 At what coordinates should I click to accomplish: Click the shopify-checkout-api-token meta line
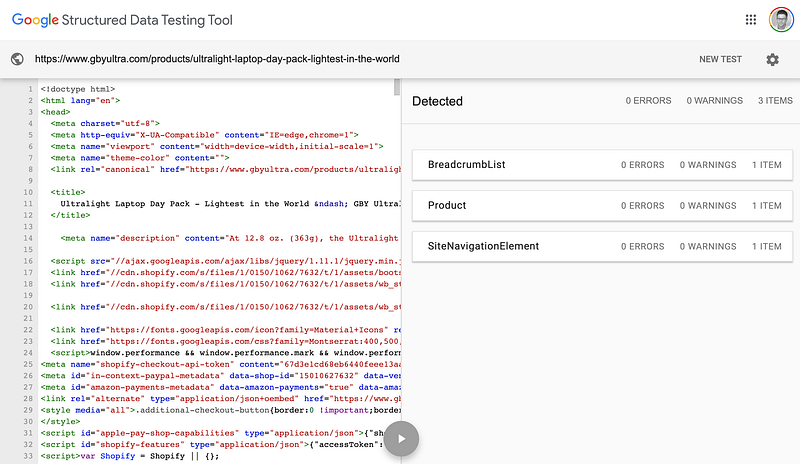221,364
